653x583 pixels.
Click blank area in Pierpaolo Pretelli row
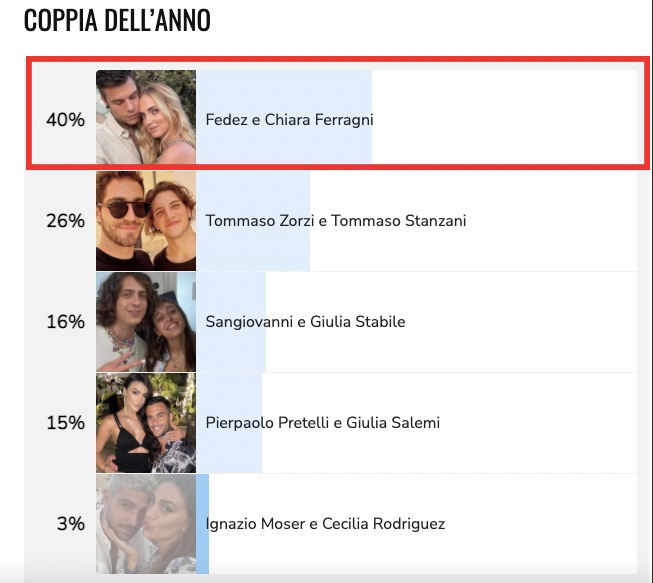(537, 423)
